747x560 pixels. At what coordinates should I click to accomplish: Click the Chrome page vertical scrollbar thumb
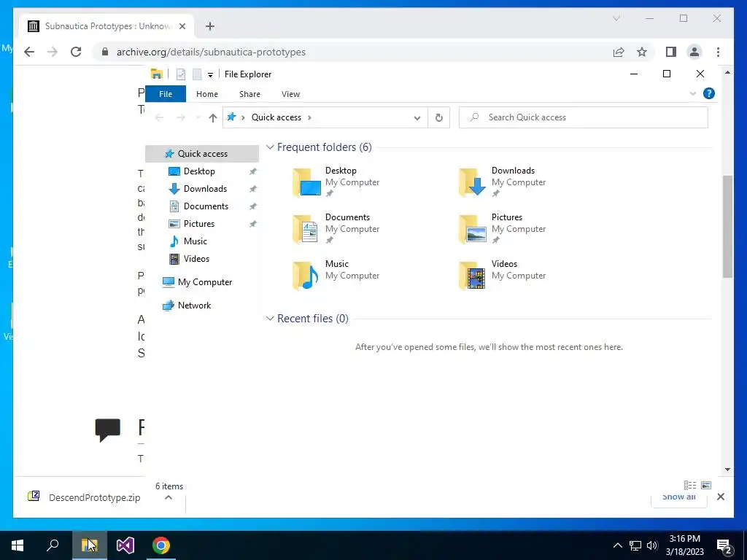pyautogui.click(x=727, y=227)
